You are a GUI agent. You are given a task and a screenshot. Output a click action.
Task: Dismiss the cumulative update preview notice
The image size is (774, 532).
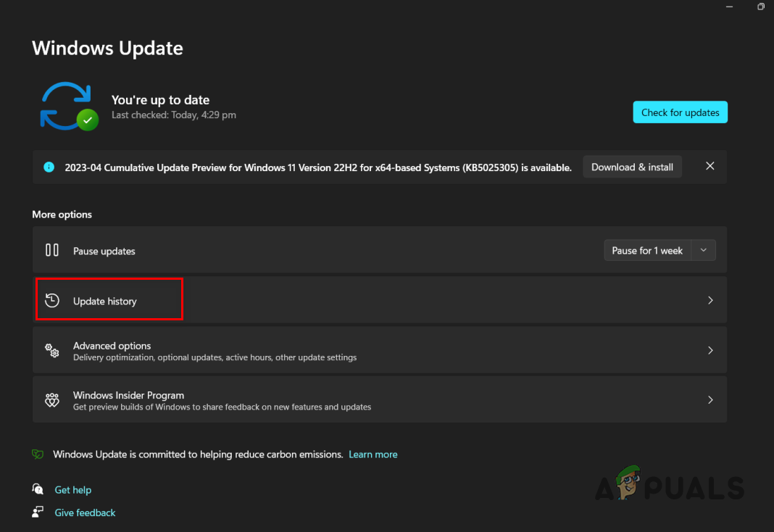pyautogui.click(x=709, y=166)
